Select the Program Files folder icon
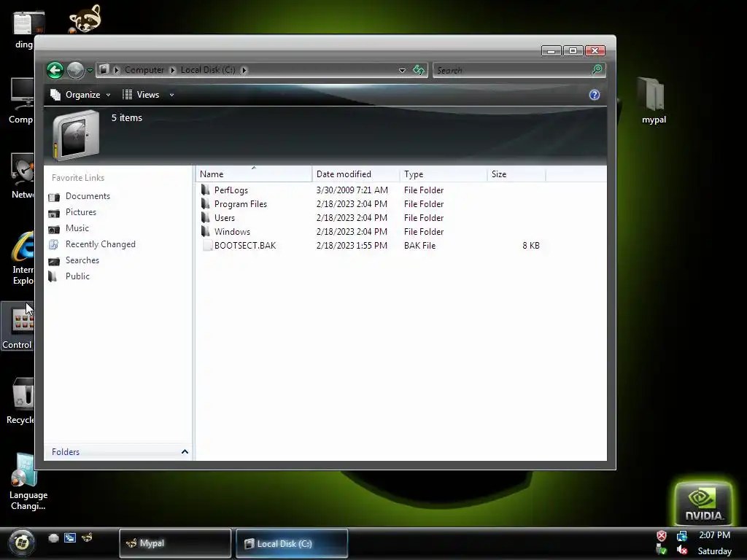 coord(206,204)
